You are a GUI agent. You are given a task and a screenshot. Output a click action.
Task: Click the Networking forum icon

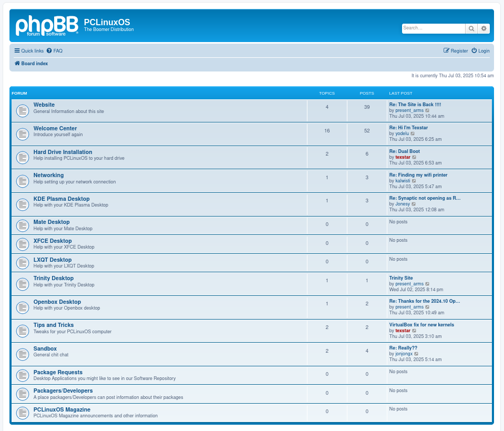(x=23, y=181)
